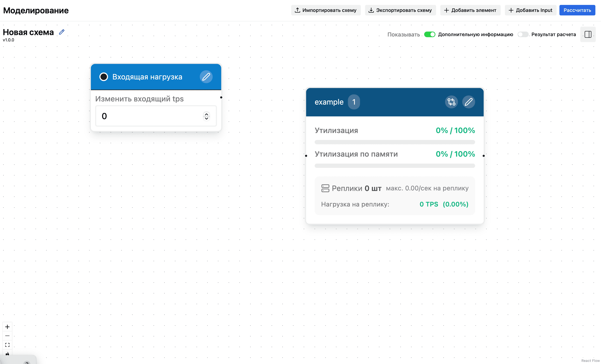Click the Утилизация progress bar

point(395,142)
